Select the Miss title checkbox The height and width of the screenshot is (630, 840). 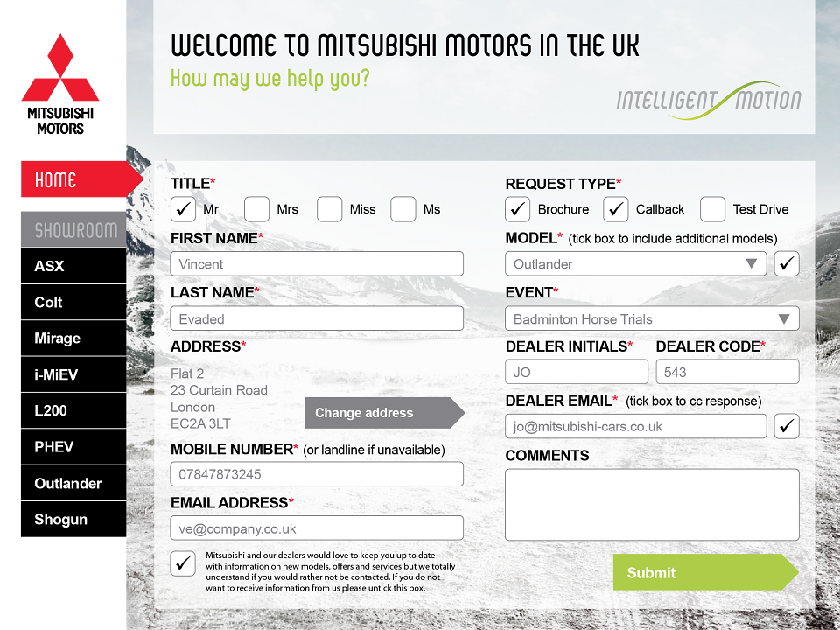[330, 209]
